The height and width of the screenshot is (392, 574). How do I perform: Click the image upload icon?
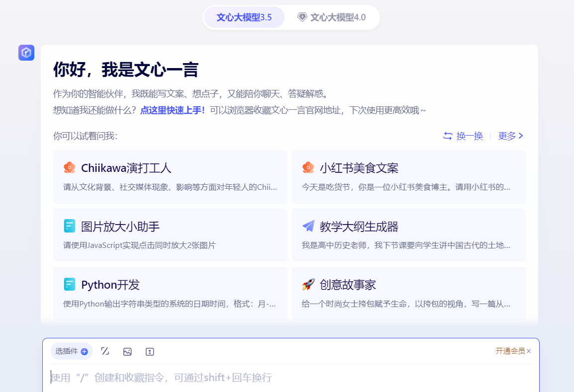point(127,352)
